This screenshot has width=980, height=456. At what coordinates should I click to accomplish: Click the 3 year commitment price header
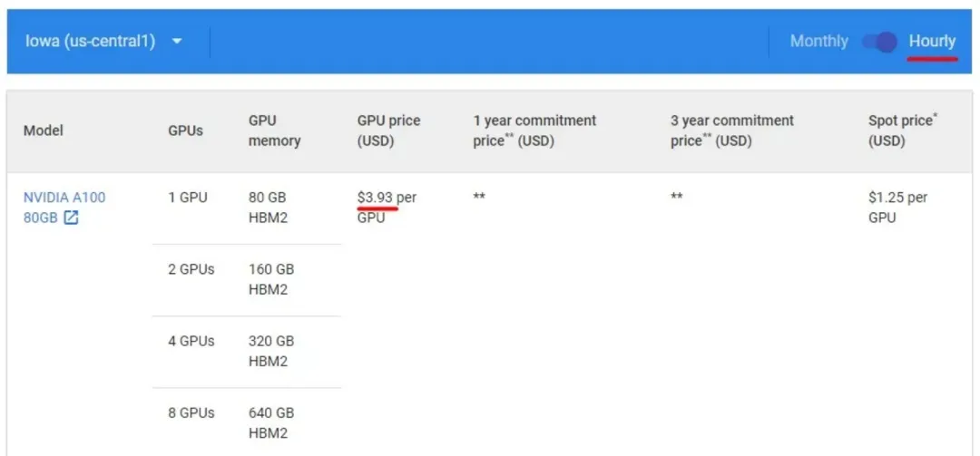click(732, 131)
